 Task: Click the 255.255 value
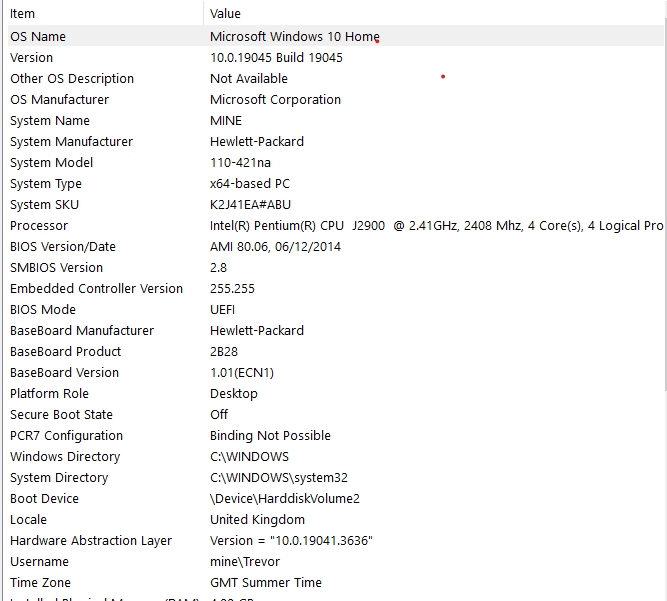(232, 288)
